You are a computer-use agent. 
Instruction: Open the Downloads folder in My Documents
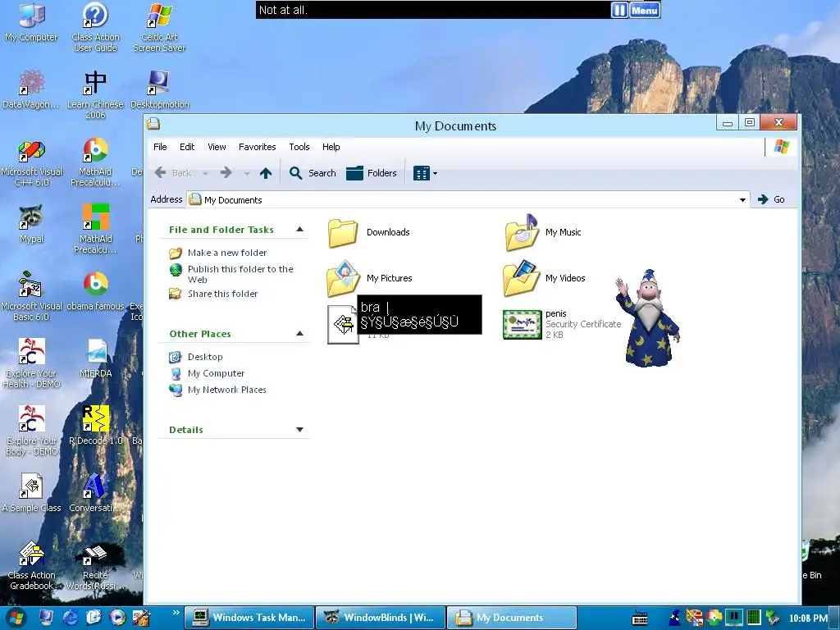coord(369,232)
